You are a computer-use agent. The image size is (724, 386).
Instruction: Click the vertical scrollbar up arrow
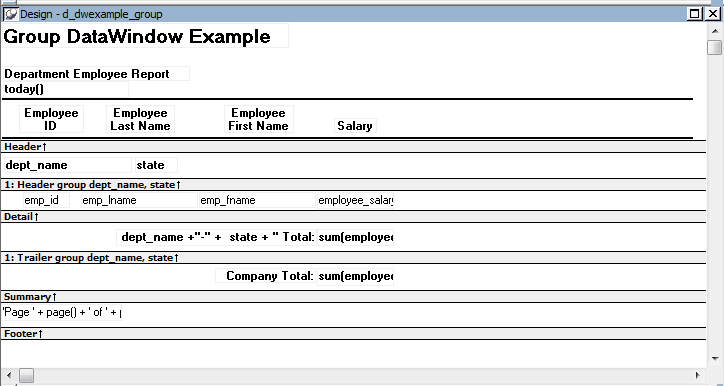715,31
